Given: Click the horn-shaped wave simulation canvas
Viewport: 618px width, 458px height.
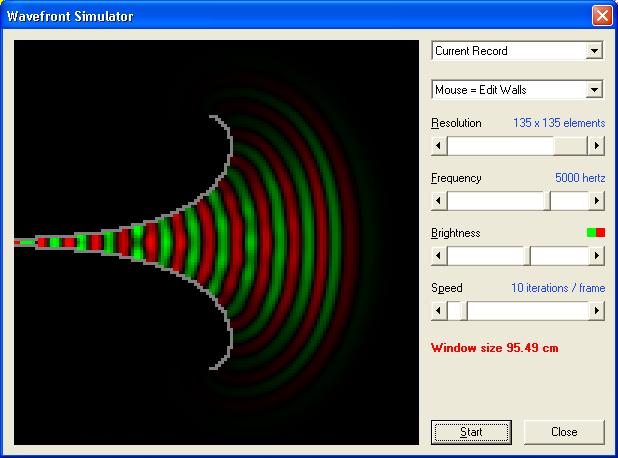Looking at the screenshot, I should [216, 242].
